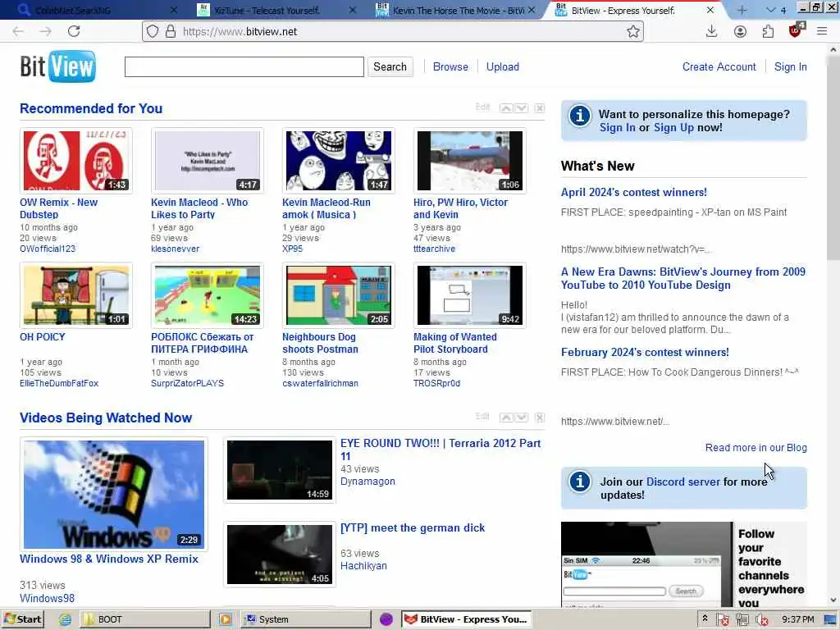The width and height of the screenshot is (840, 630).
Task: Open Hiro, PW Hiro, Victor and Kevin title
Action: point(461,208)
